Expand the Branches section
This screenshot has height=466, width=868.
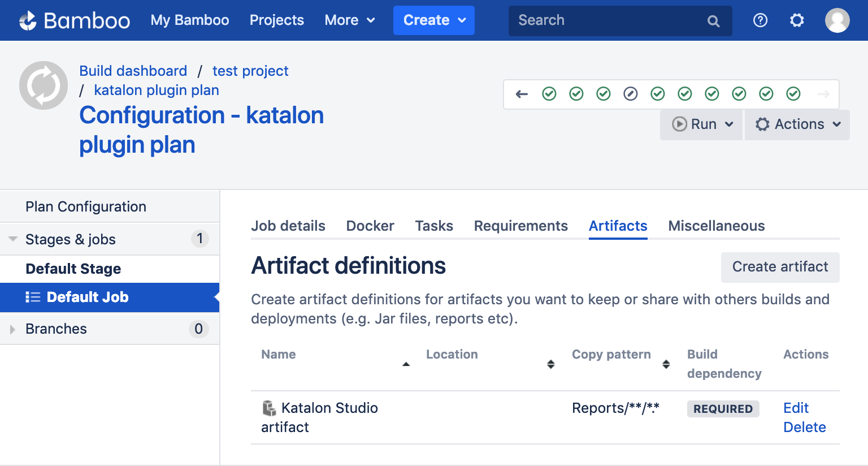(13, 329)
